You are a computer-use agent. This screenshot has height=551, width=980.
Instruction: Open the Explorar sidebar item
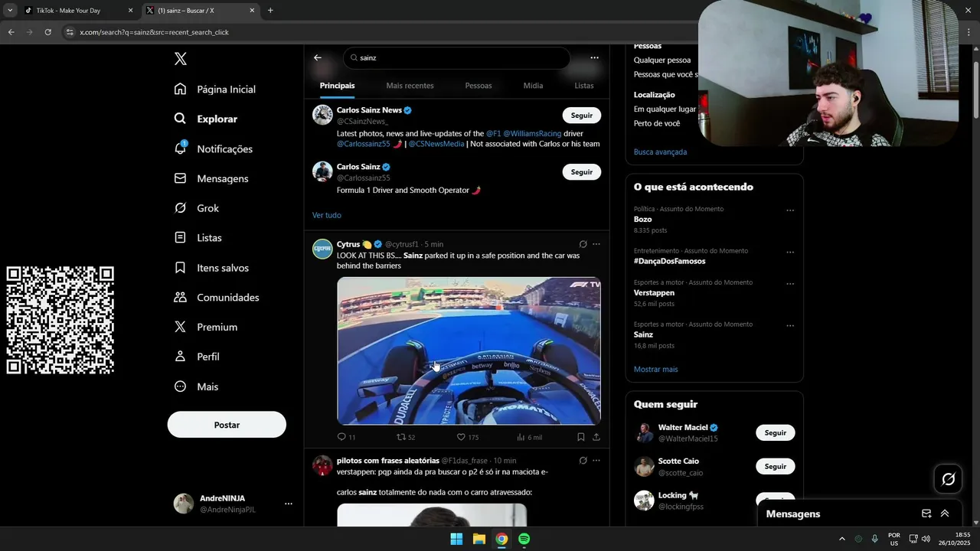click(206, 119)
